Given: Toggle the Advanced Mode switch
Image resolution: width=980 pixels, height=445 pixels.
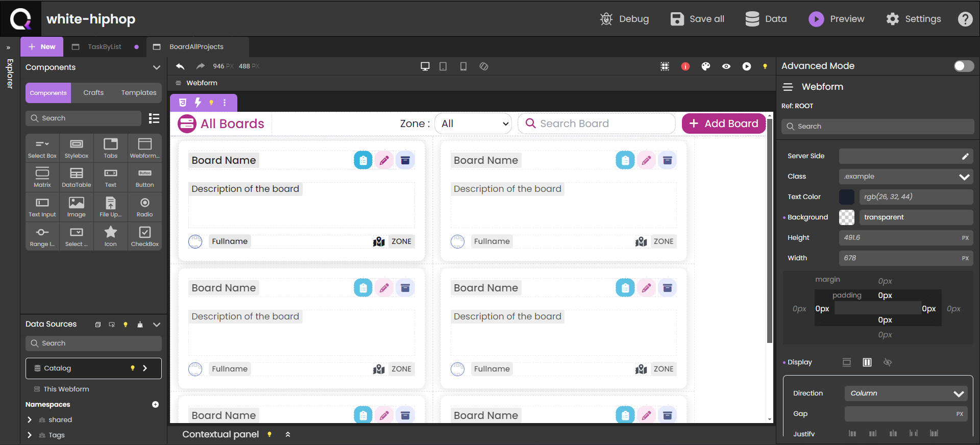Looking at the screenshot, I should point(964,66).
